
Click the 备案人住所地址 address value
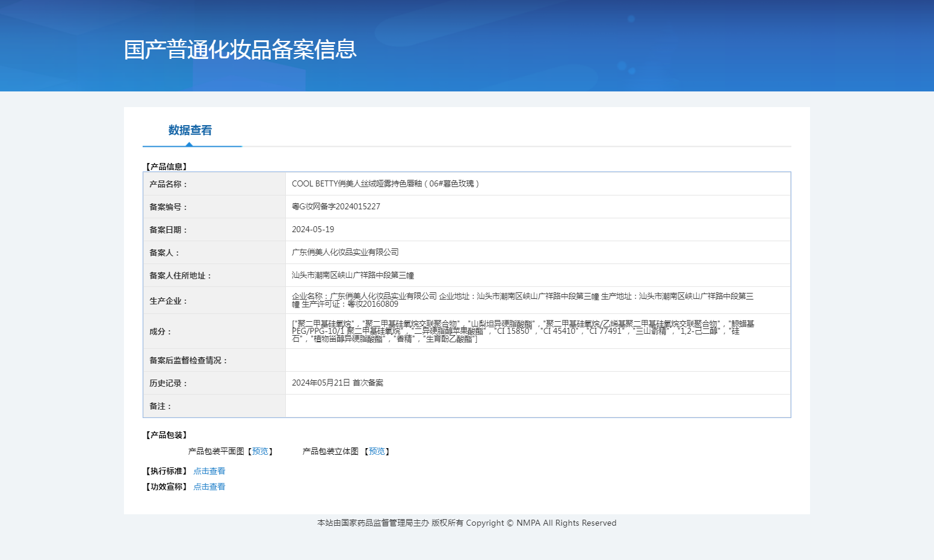(353, 275)
